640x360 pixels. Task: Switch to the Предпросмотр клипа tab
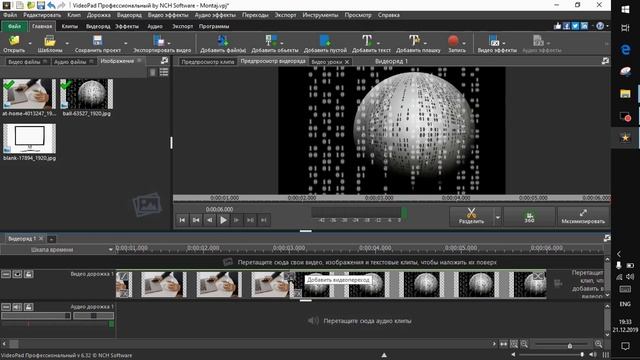click(x=208, y=62)
